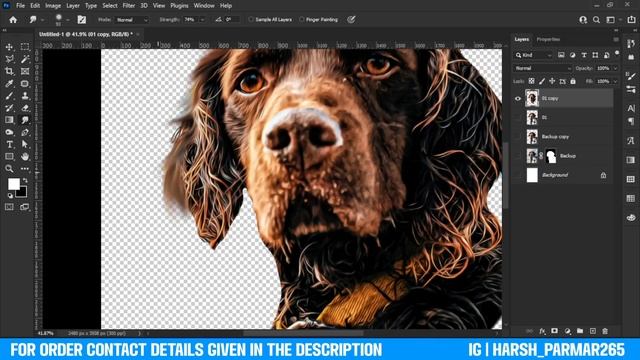Screen dimensions: 640x360
Task: Click the pressure-for-strength icon
Action: (351, 20)
